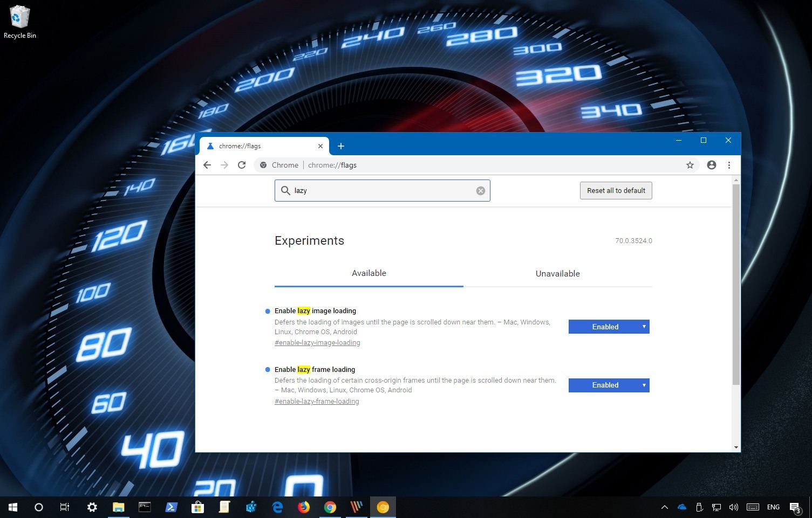
Task: Open Task View on the taskbar
Action: [x=65, y=507]
